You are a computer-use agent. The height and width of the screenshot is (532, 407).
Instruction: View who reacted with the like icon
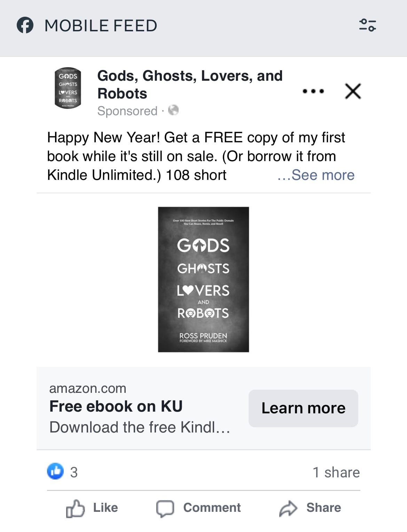pos(56,471)
